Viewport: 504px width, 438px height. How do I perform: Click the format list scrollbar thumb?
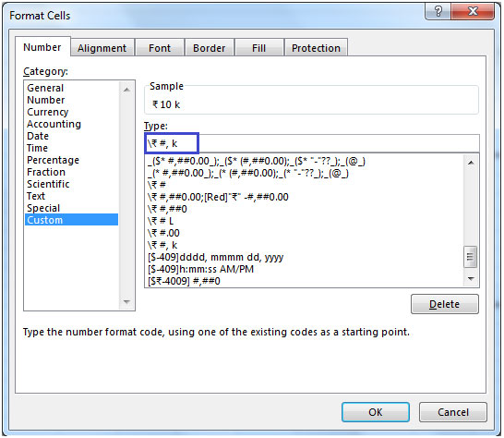[470, 257]
